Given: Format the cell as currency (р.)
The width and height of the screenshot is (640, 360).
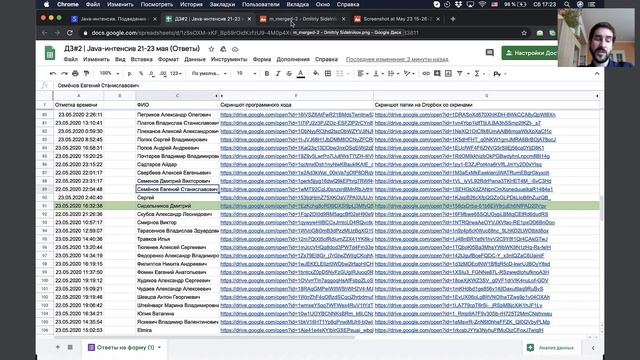Looking at the screenshot, I should pos(130,73).
